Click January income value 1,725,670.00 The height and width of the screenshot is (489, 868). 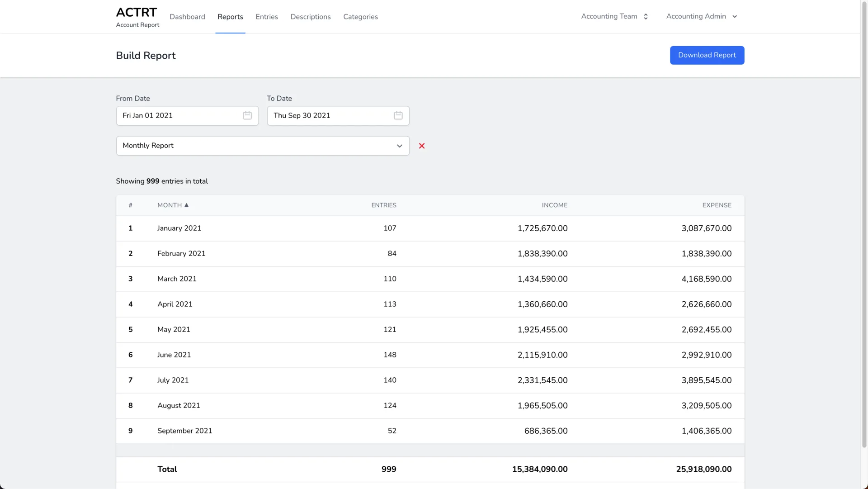coord(542,228)
